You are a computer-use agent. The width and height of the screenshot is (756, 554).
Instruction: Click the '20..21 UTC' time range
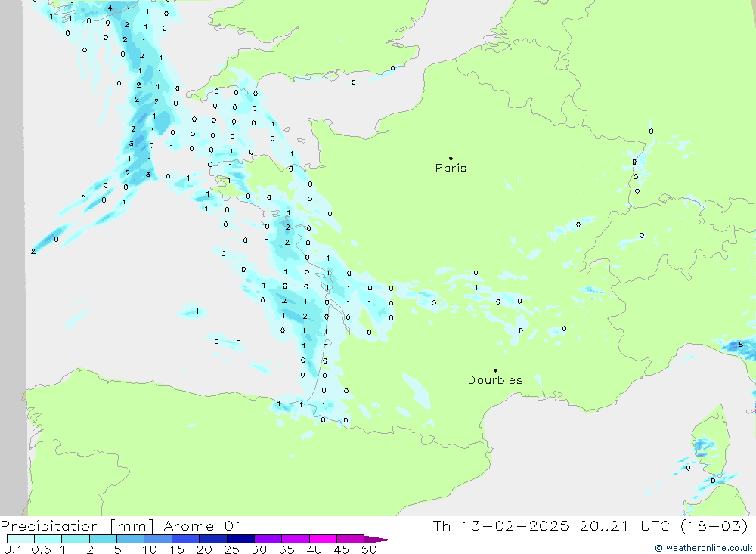coord(624,526)
